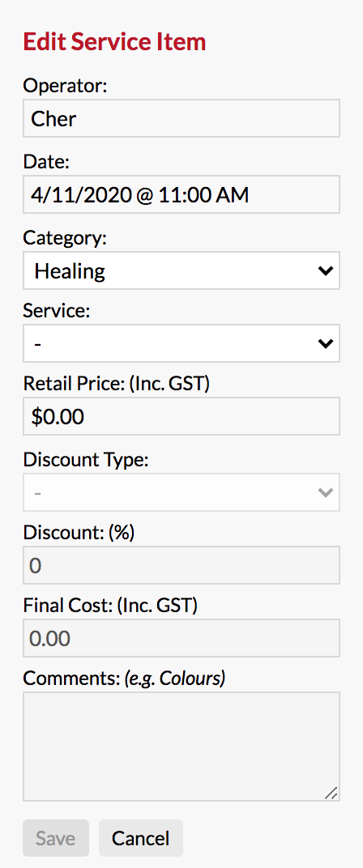Click the greyed chevron on Discount Type
The width and height of the screenshot is (363, 868).
[326, 492]
